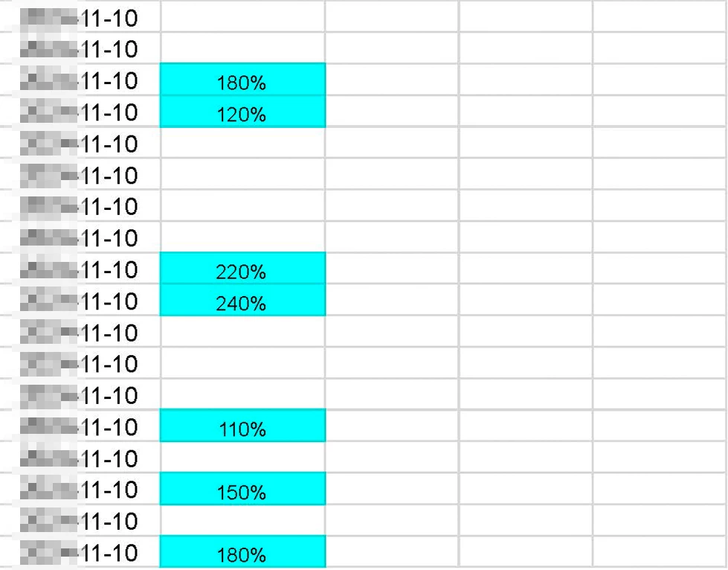Screen dimensions: 728x570
Task: Click the 180% cell directly above 120%
Action: pos(242,80)
